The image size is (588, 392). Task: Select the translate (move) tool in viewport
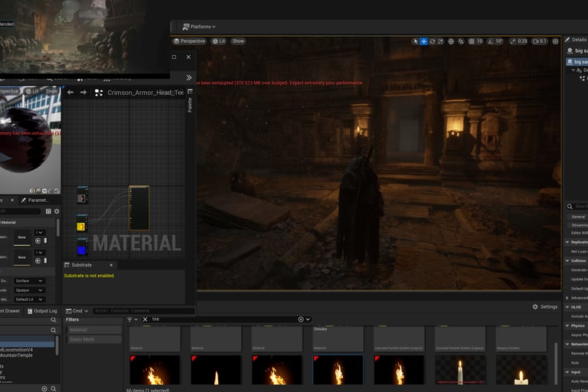(x=424, y=41)
